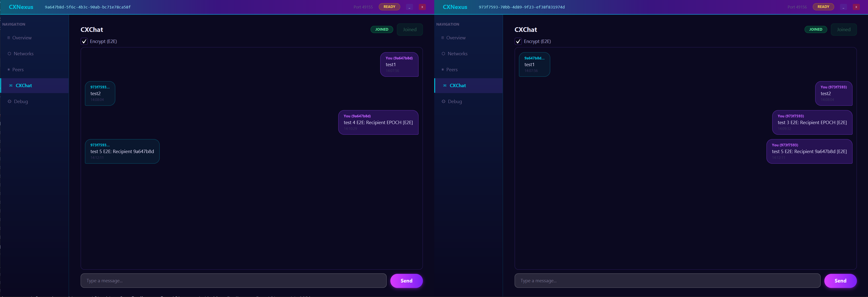Click Debug gear icon in right window
This screenshot has width=868, height=297.
pyautogui.click(x=443, y=101)
